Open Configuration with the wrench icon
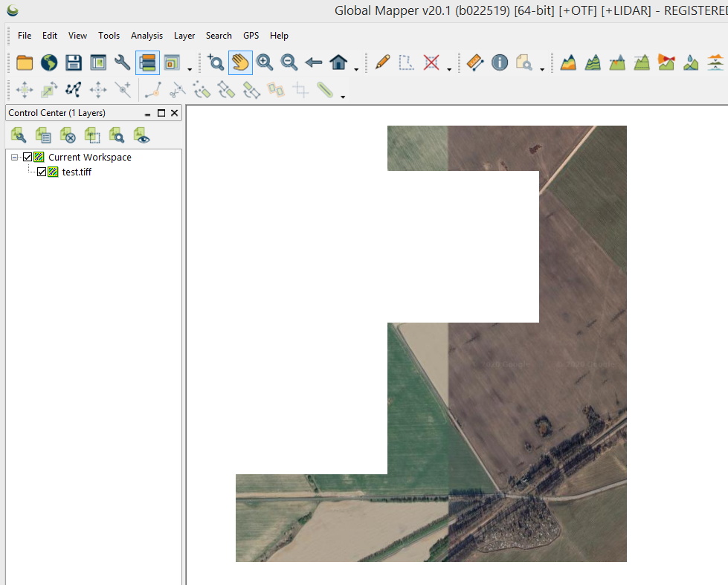728x585 pixels. point(123,62)
